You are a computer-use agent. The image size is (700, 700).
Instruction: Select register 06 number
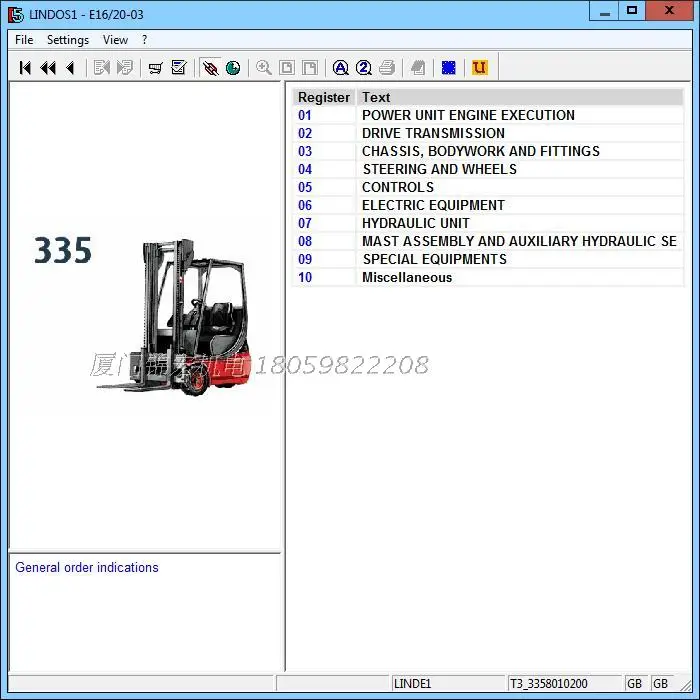tap(305, 205)
